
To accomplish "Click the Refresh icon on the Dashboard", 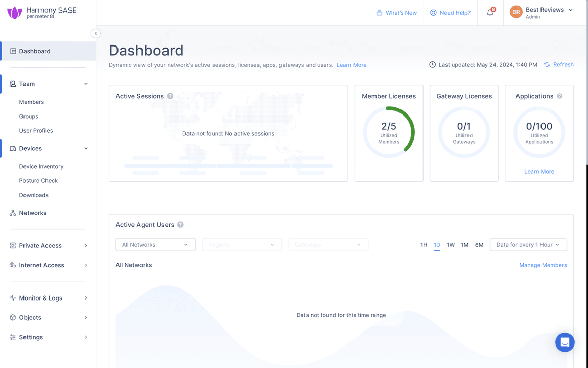I will coord(547,64).
